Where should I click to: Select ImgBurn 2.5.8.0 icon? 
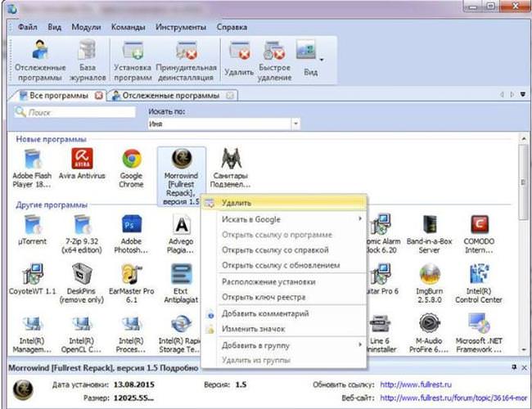(429, 284)
